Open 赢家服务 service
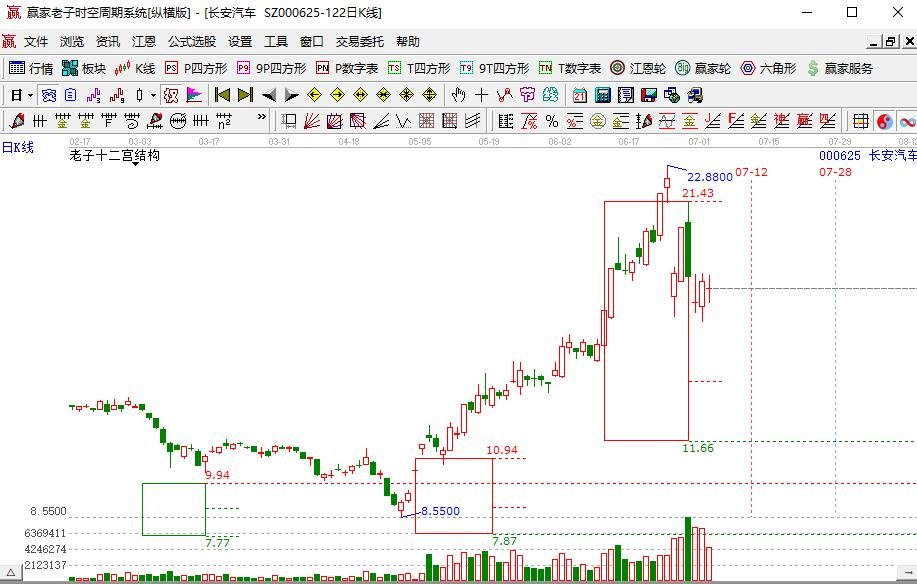This screenshot has height=584, width=917. click(840, 68)
